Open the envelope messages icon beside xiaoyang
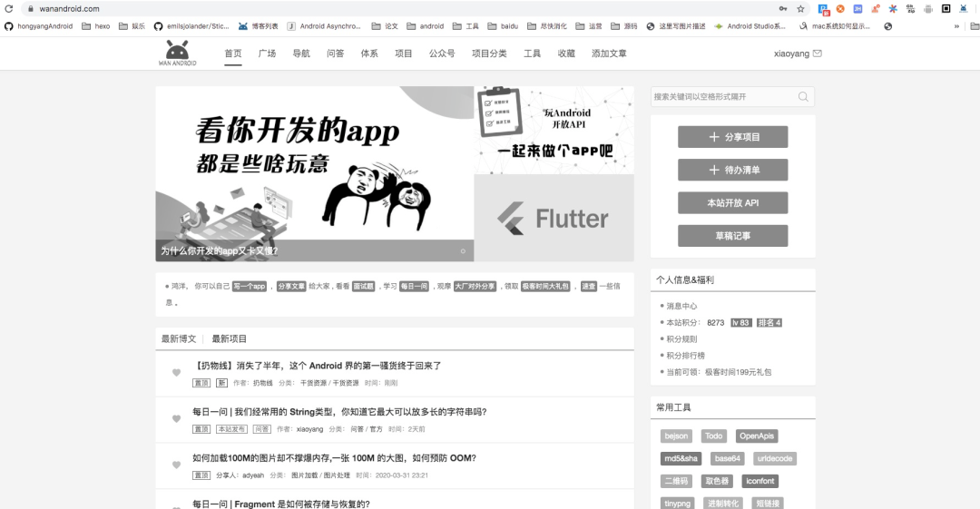Image resolution: width=980 pixels, height=509 pixels. coord(817,54)
